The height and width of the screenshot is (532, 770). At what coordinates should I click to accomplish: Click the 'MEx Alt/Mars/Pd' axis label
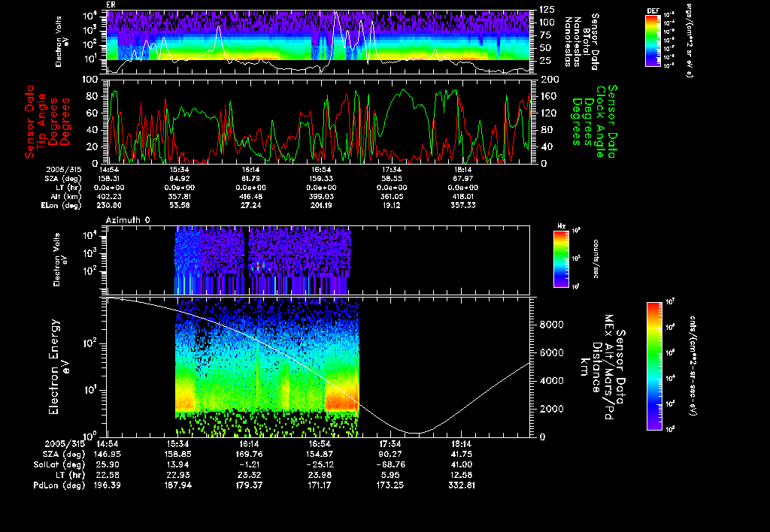point(608,367)
